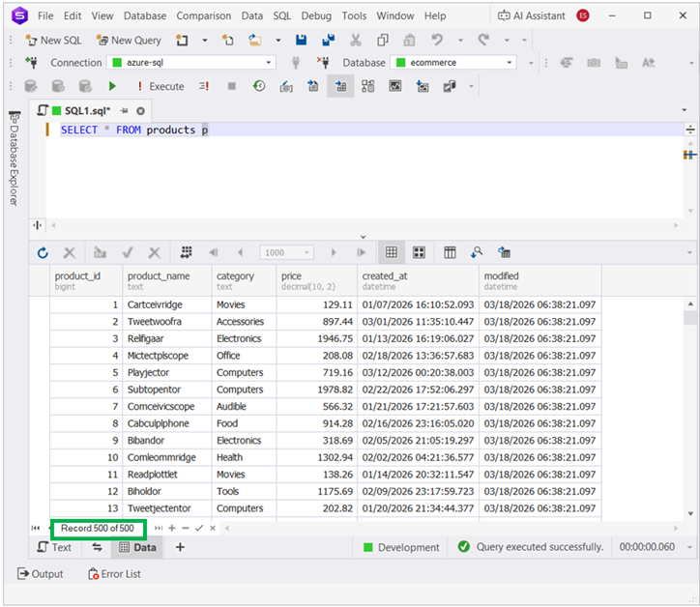Delete the record with the minus icon
The image size is (700, 607).
click(186, 528)
